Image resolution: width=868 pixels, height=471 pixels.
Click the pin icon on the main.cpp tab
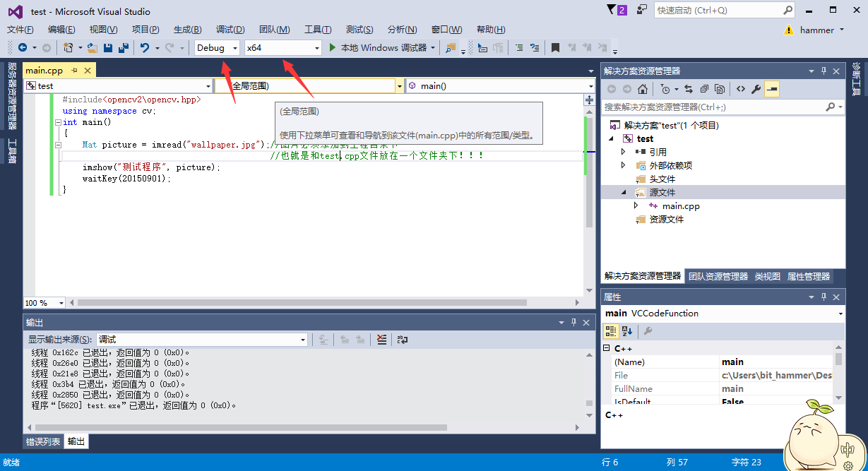pyautogui.click(x=74, y=71)
